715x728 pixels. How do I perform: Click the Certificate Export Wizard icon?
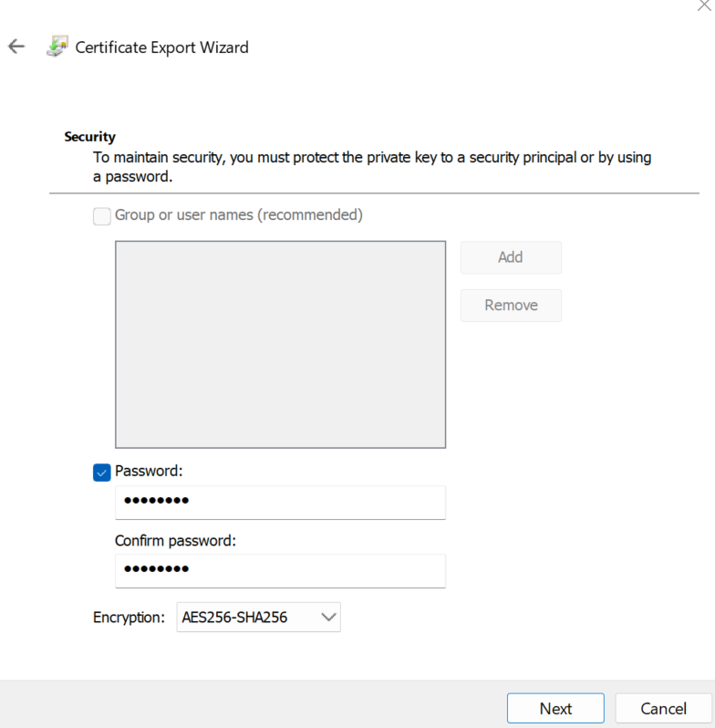[57, 47]
